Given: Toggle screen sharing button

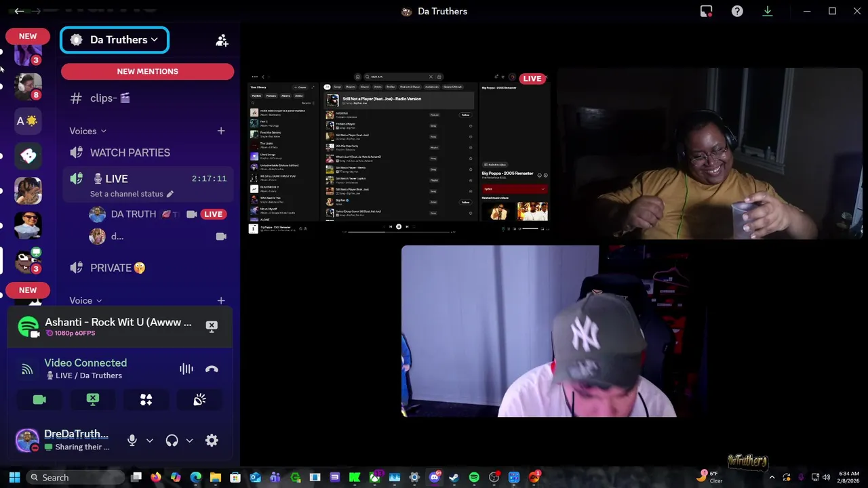Looking at the screenshot, I should (93, 400).
